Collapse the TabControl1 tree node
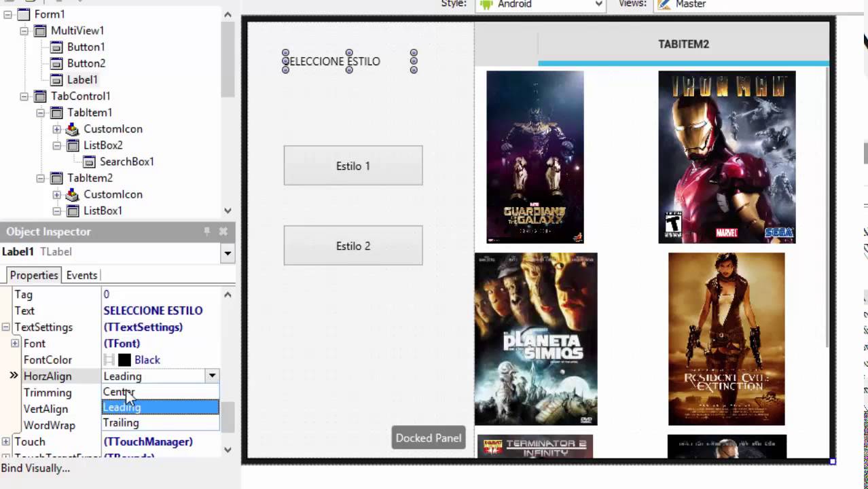This screenshot has width=868, height=489. tap(24, 96)
